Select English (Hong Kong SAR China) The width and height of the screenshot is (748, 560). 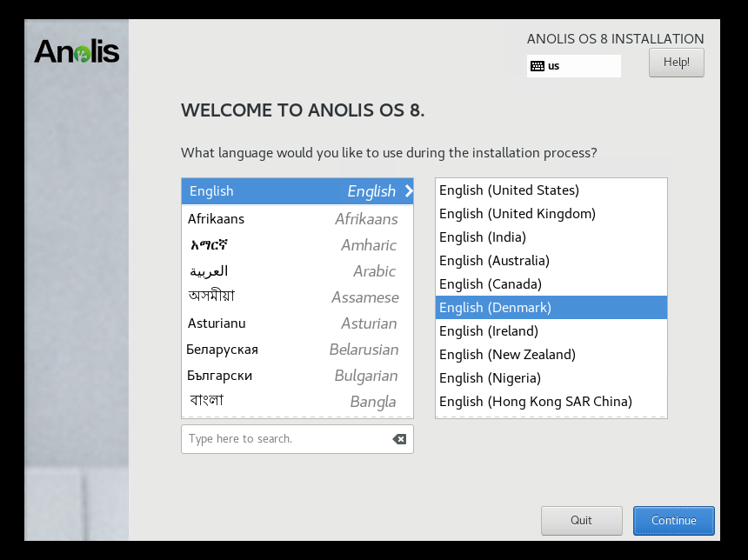551,402
